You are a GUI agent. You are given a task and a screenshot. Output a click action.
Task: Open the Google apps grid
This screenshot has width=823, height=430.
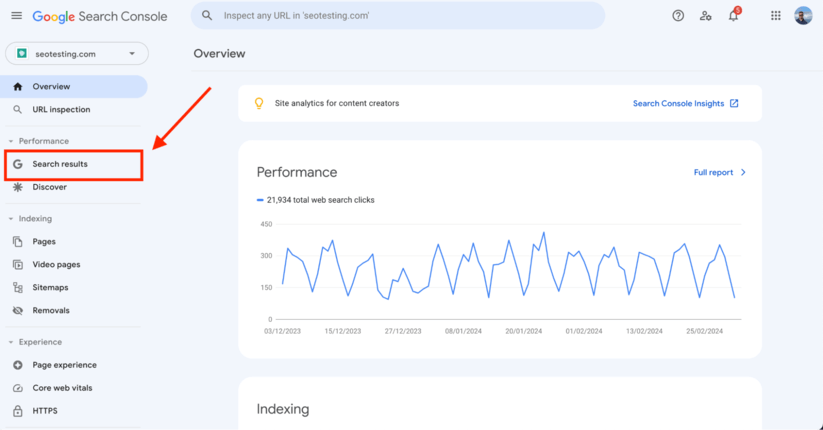[x=776, y=16]
